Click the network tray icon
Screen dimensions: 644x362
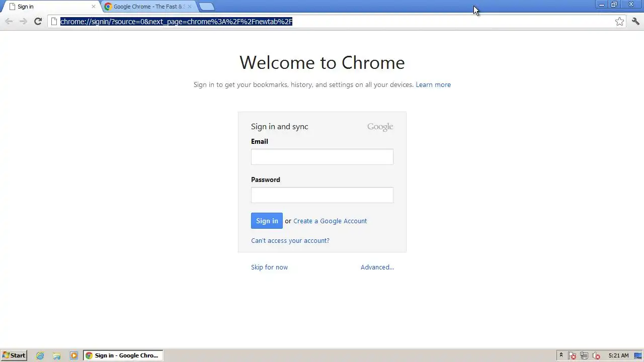[x=584, y=355]
